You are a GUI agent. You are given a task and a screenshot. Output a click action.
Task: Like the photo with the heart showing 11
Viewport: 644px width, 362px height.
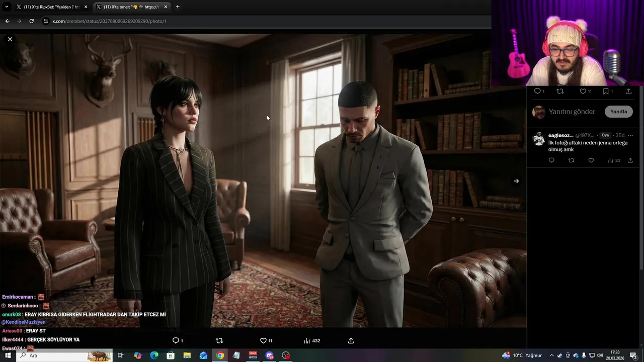(266, 340)
